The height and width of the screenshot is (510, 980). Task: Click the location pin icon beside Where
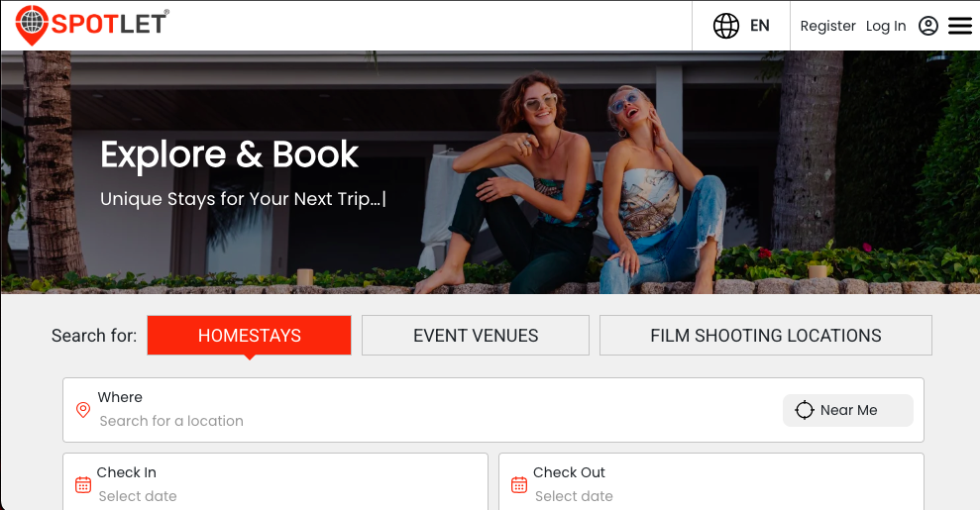tap(83, 409)
